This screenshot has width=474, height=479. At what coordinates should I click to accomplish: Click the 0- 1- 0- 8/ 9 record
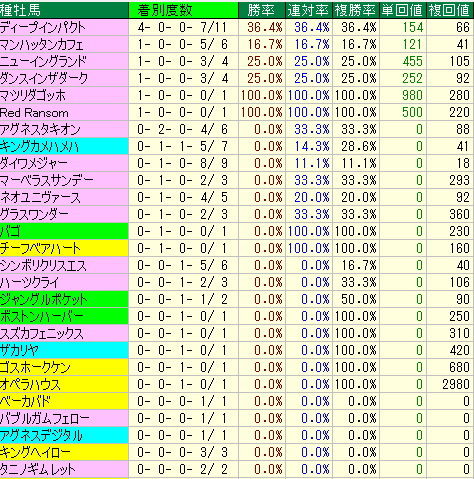point(182,163)
